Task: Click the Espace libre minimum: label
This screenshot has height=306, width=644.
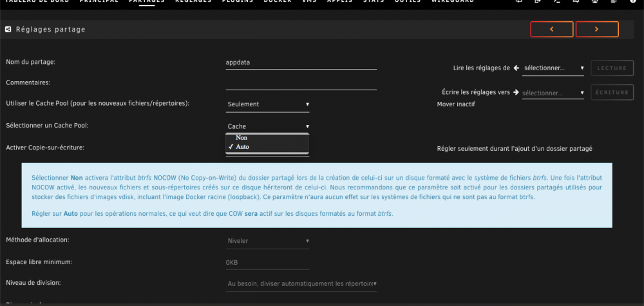Action: (x=39, y=262)
